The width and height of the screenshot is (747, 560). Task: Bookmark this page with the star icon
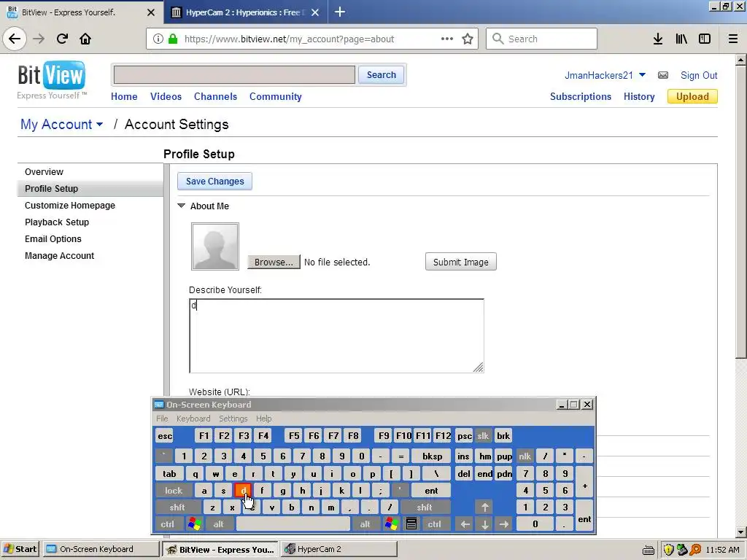click(x=468, y=39)
